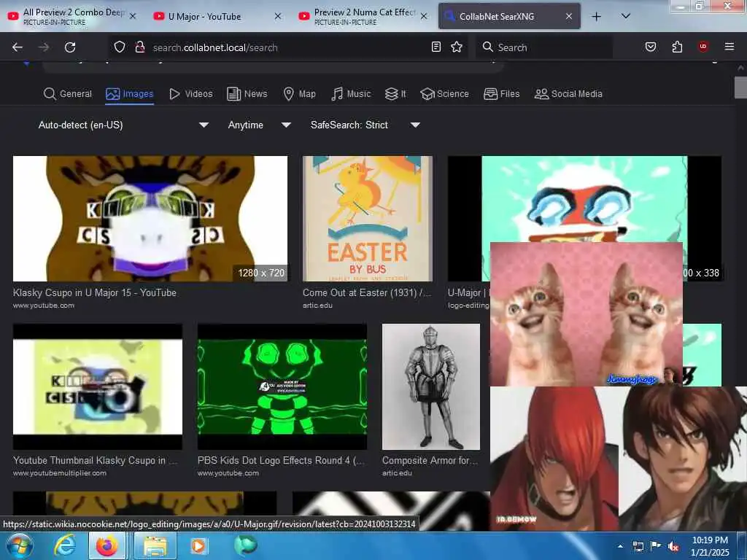Viewport: 747px width, 560px height.
Task: Open the Composite Armor knight thumbnail
Action: tap(430, 386)
